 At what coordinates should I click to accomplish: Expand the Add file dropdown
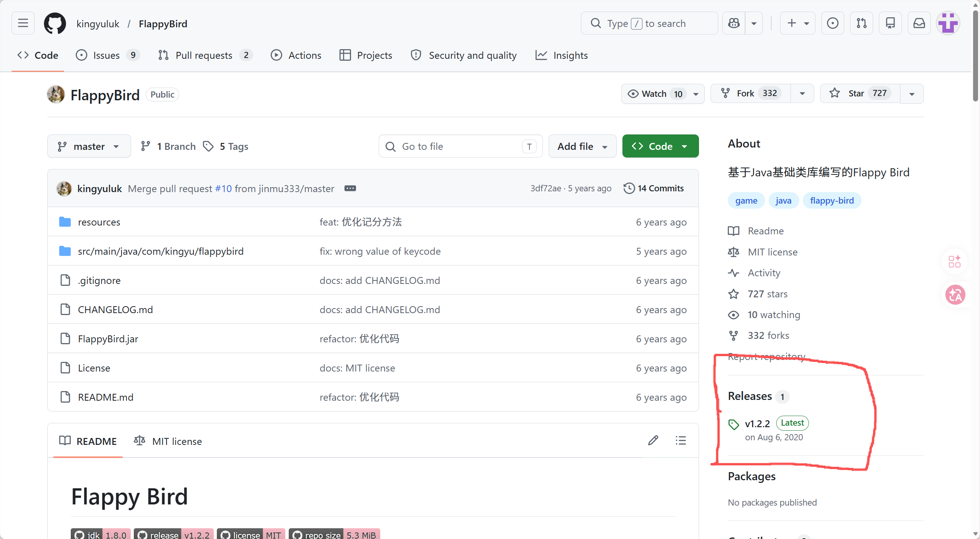tap(582, 146)
